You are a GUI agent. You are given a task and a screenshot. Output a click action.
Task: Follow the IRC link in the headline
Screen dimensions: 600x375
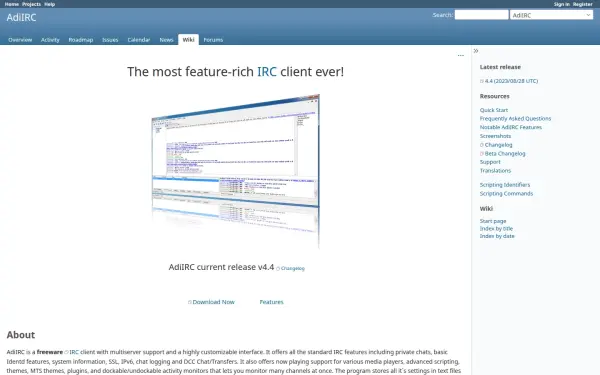[x=267, y=72]
